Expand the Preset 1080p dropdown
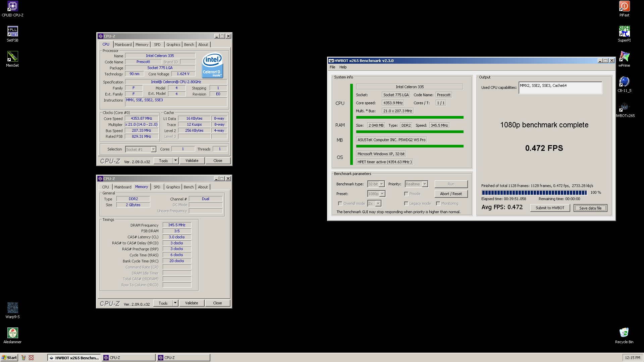The height and width of the screenshot is (362, 644). [382, 194]
